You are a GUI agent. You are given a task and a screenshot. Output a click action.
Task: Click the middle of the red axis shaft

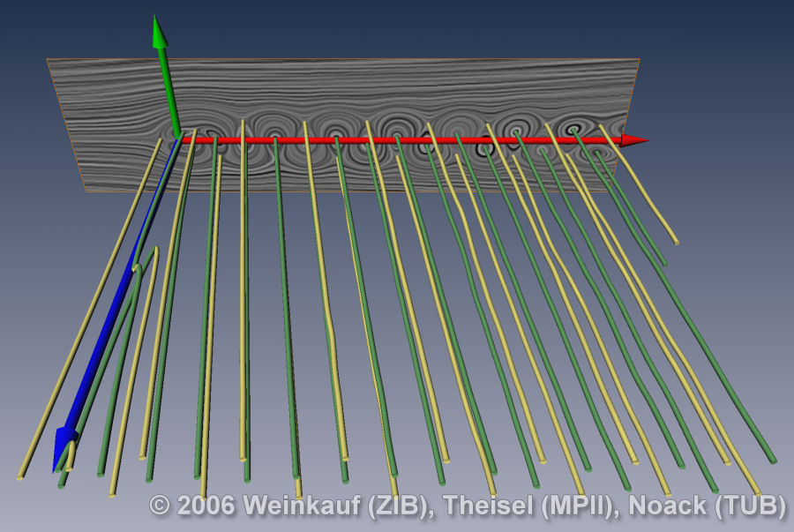pos(406,139)
